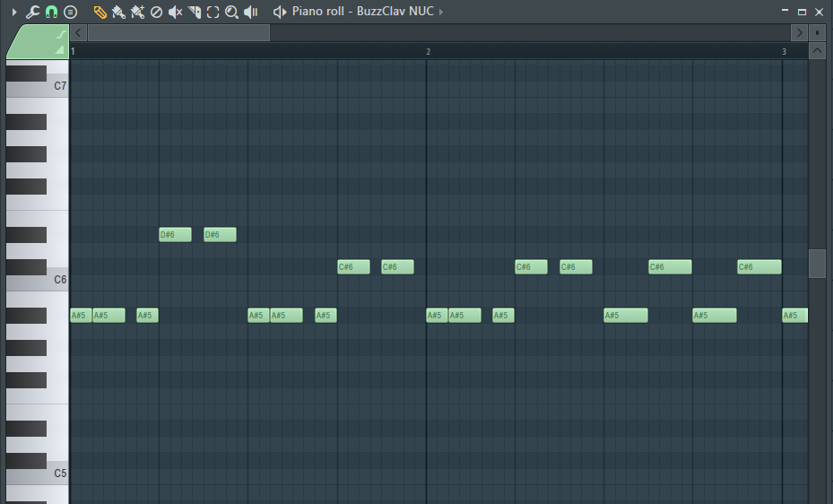Click the horizontal scrollbar thumb
Screen dimensions: 833x504
coord(178,33)
